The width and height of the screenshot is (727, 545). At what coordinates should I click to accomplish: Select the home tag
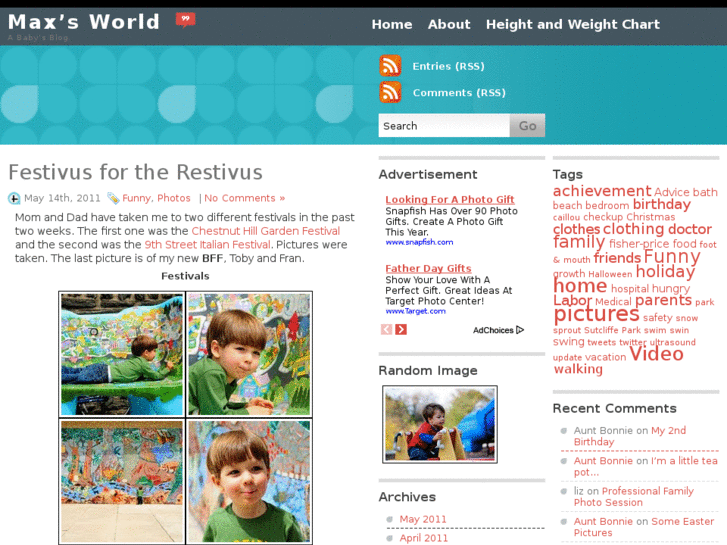click(580, 286)
